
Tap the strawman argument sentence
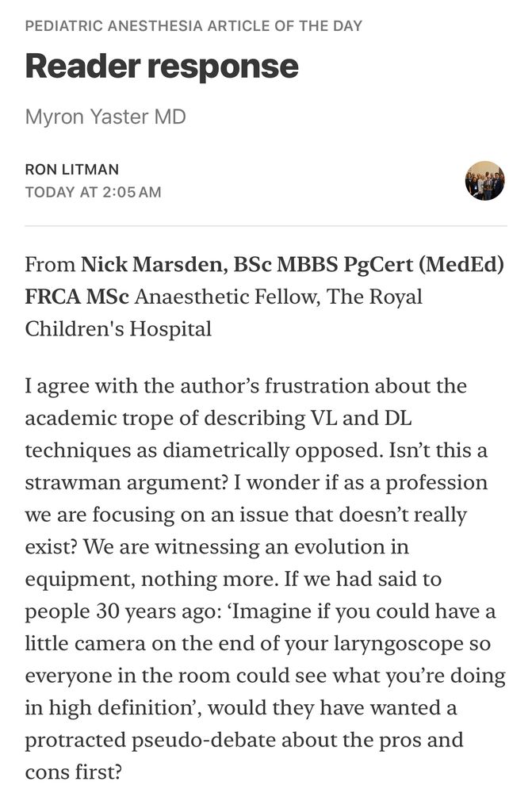127,482
